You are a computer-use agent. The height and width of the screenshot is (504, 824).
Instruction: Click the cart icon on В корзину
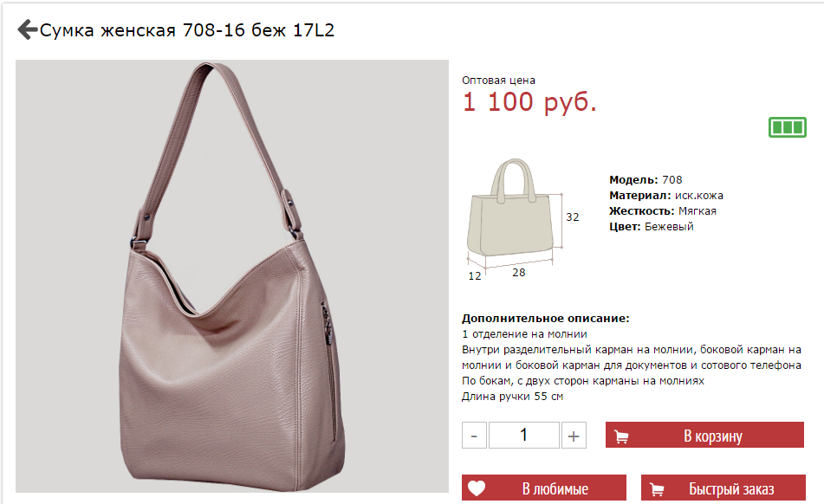(621, 436)
